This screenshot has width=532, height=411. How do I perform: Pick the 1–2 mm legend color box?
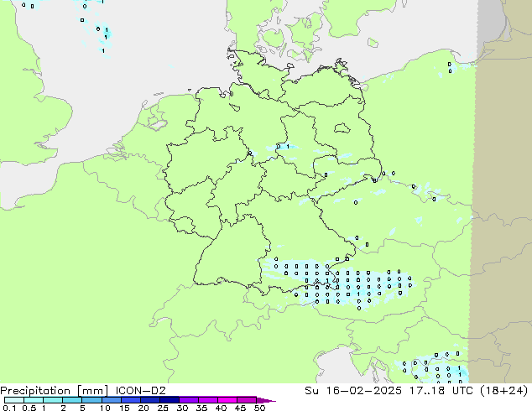[53, 400]
